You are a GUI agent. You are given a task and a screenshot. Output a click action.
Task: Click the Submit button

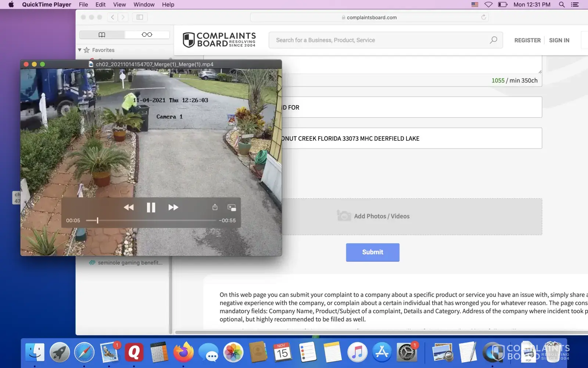(372, 252)
